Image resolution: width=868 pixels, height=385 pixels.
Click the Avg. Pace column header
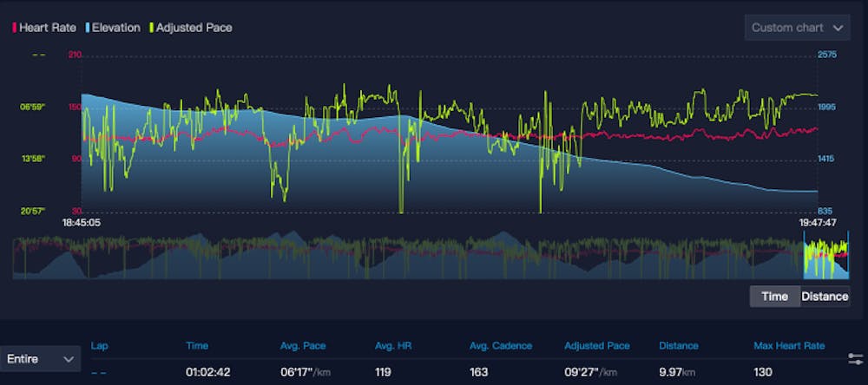303,346
